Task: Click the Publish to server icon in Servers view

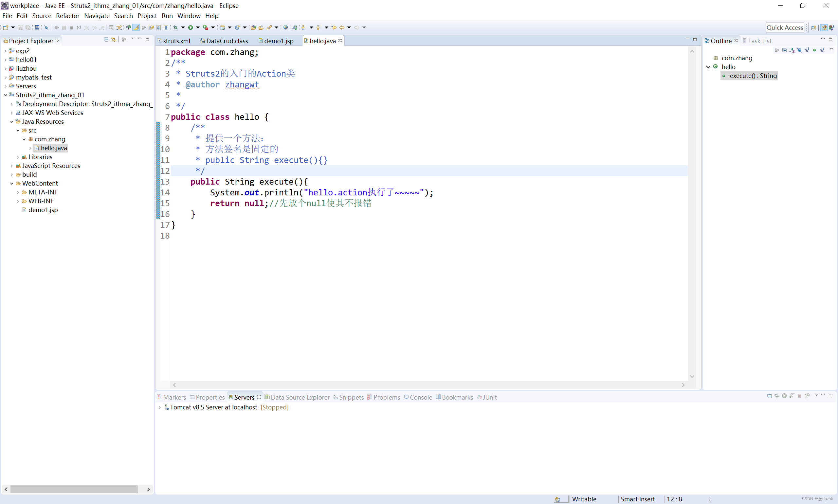Action: coord(807,396)
